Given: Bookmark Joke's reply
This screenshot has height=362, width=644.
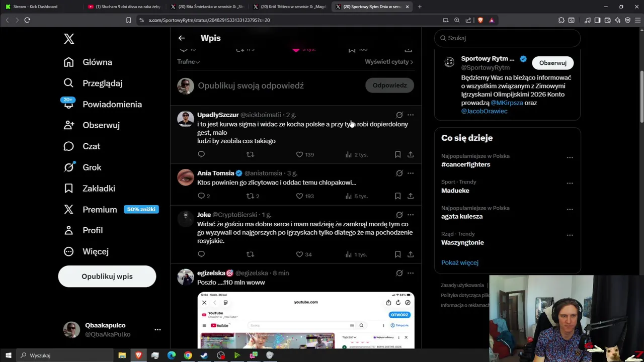Looking at the screenshot, I should (x=397, y=254).
